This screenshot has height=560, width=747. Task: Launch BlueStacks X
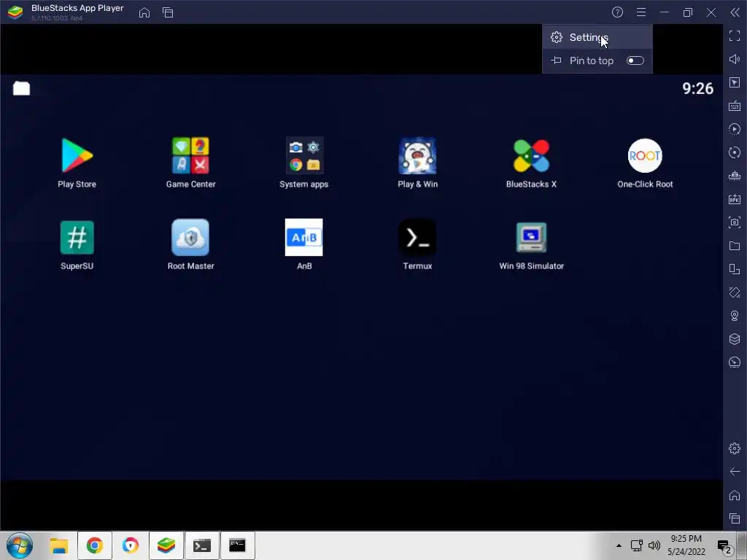[x=531, y=156]
